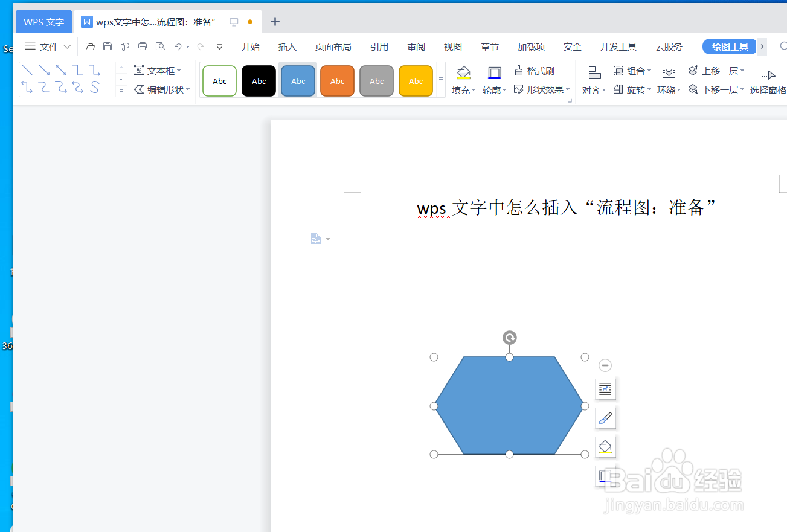Collapse the floating toolbar minus button
The width and height of the screenshot is (787, 532).
click(x=605, y=365)
